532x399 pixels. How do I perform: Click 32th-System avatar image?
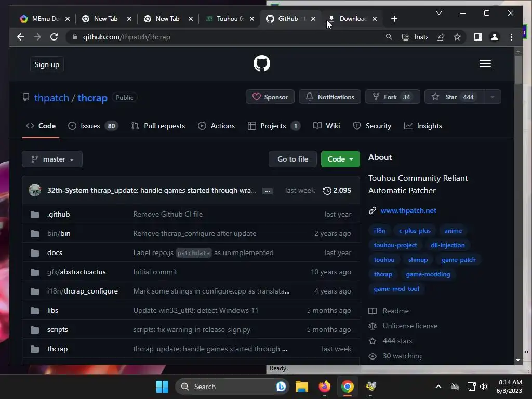point(35,190)
